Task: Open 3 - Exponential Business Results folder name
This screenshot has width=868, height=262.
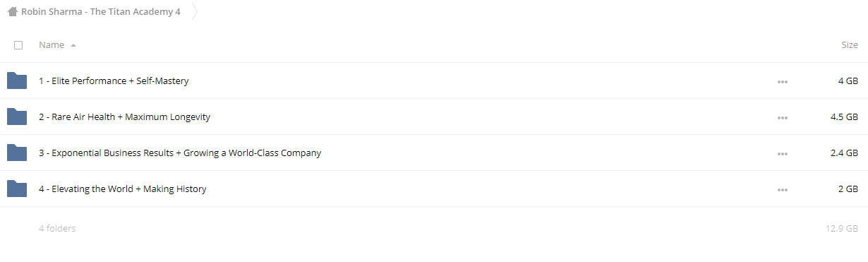Action: (180, 153)
